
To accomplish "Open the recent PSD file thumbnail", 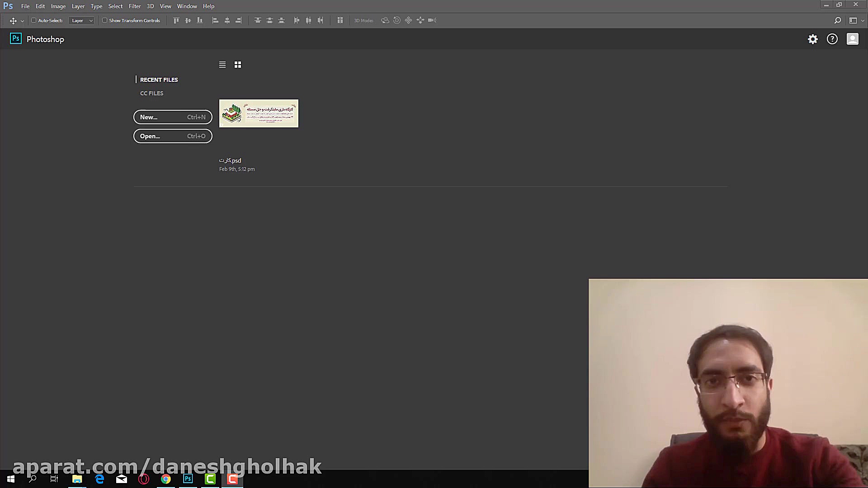I will pyautogui.click(x=259, y=113).
